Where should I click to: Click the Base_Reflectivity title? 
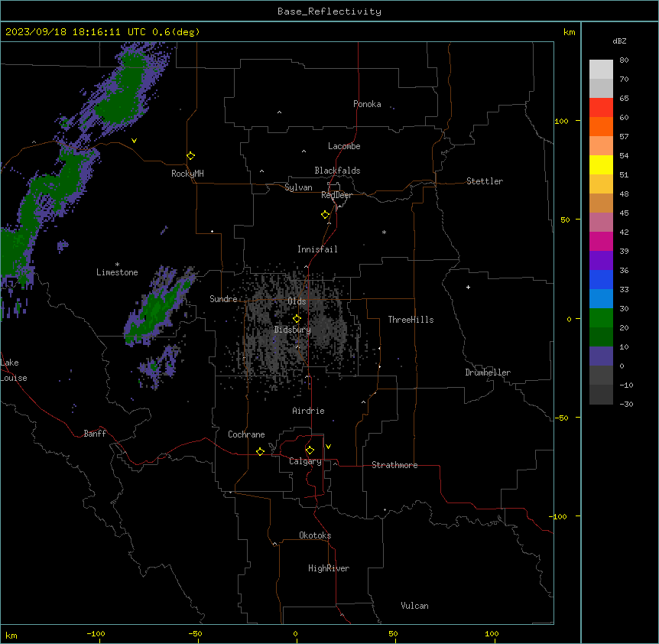coord(329,11)
